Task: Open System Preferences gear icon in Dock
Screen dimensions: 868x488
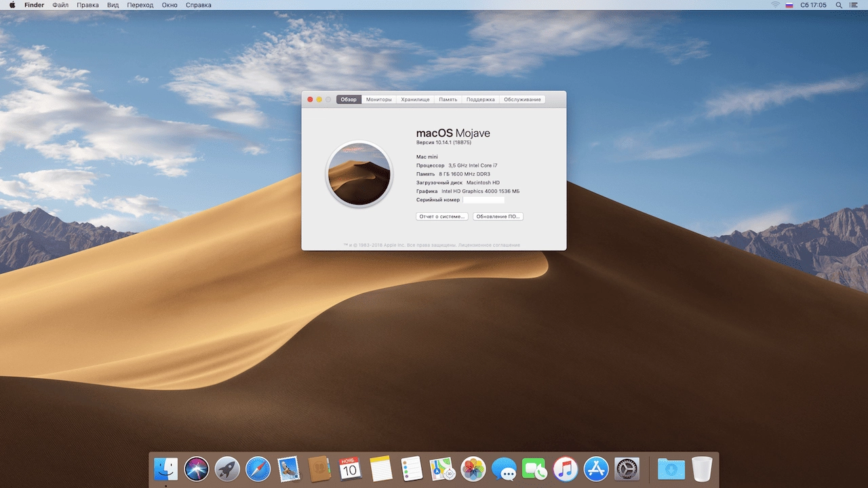Action: pyautogui.click(x=627, y=468)
